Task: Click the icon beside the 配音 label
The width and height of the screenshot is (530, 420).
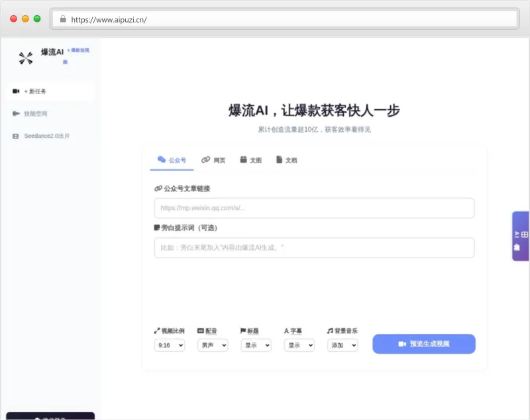Action: (x=201, y=331)
